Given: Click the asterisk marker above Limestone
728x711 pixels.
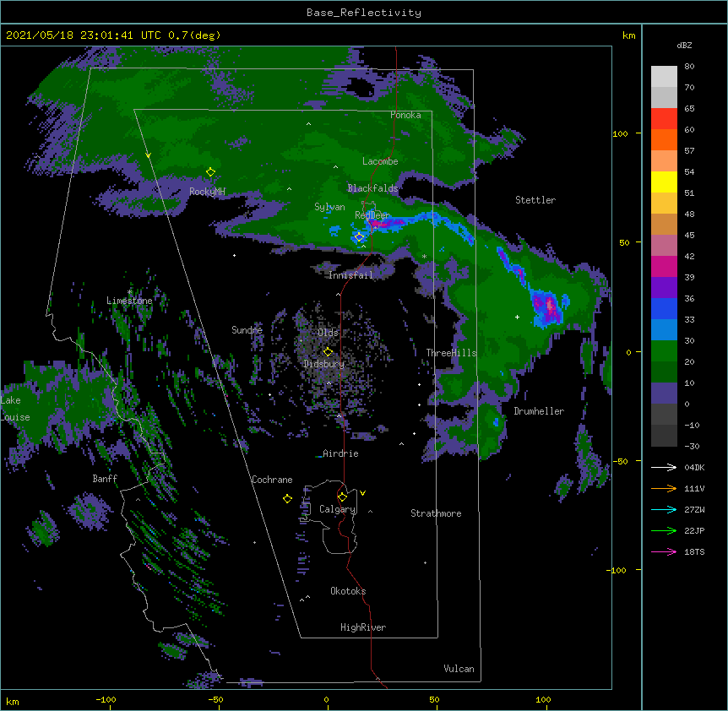Looking at the screenshot, I should [129, 292].
